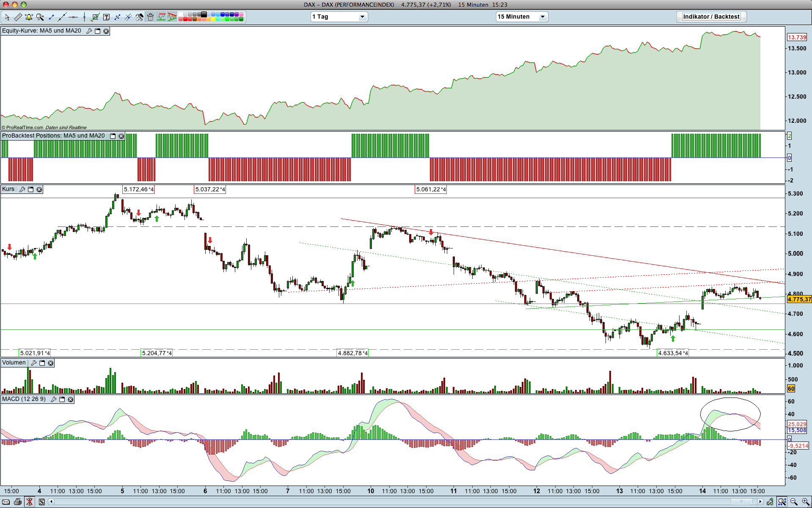The width and height of the screenshot is (812, 508).
Task: Close the Kurs price panel
Action: coord(39,189)
